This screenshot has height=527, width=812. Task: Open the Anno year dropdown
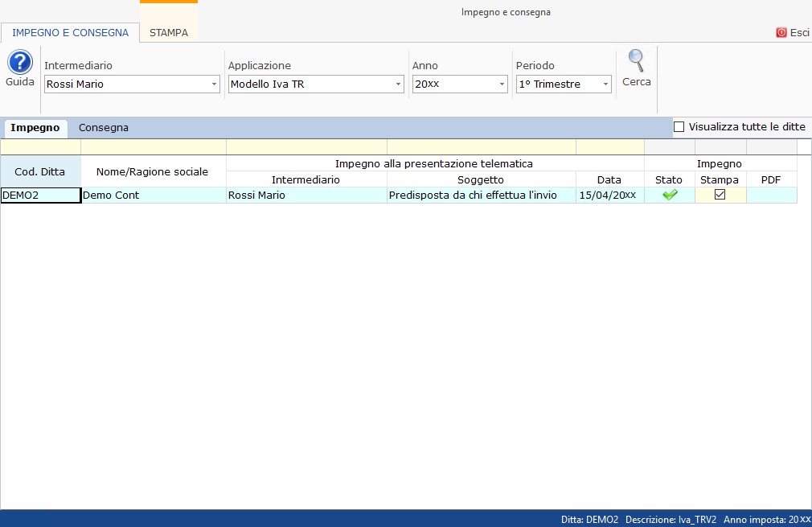pos(502,84)
